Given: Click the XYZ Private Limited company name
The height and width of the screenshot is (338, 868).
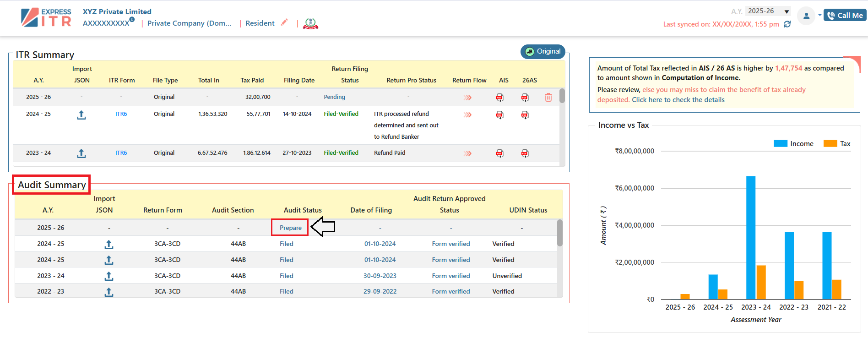Looking at the screenshot, I should 117,12.
